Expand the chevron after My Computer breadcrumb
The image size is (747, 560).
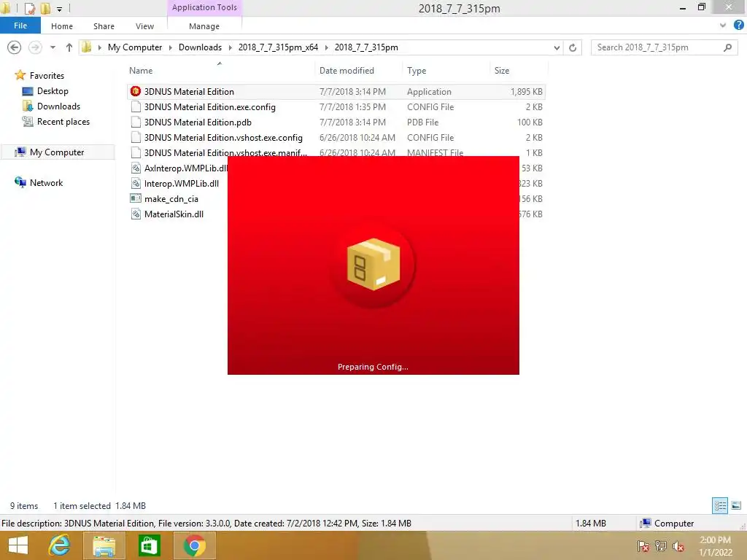(x=171, y=47)
